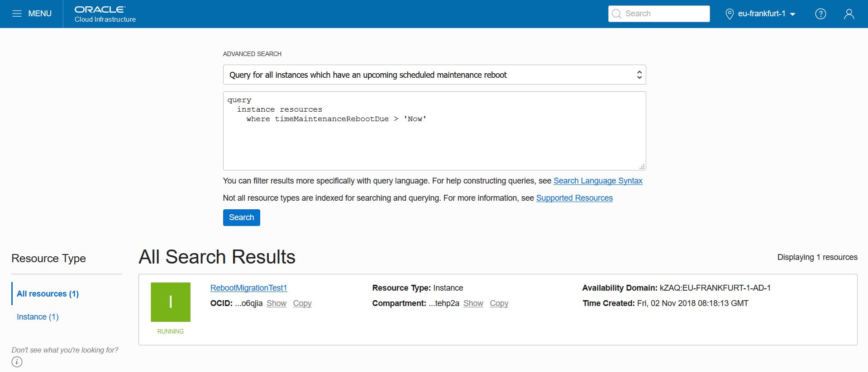Click the green Instance tile icon
This screenshot has height=372, width=868.
[x=171, y=302]
